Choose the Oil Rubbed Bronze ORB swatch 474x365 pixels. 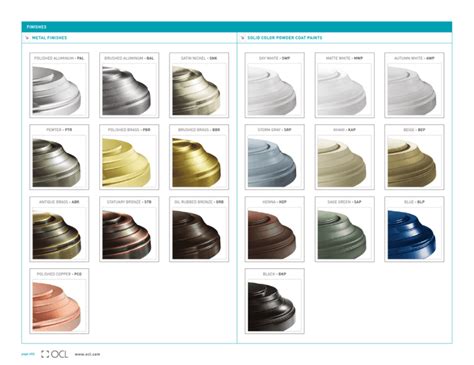pyautogui.click(x=199, y=229)
